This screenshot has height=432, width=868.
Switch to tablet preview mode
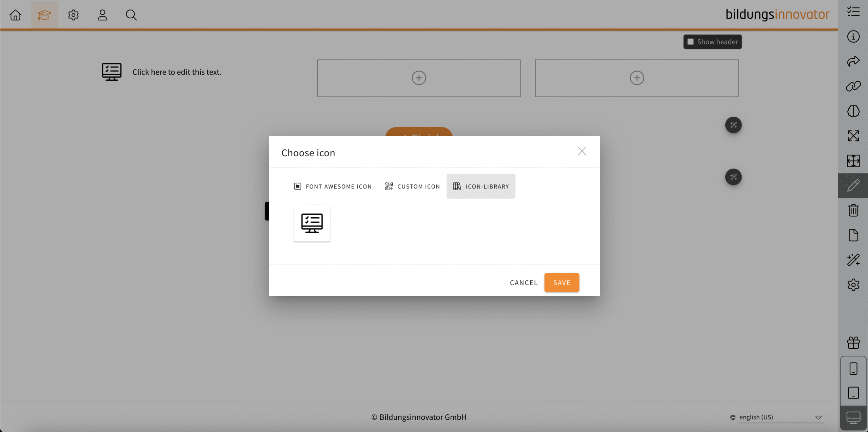[853, 393]
